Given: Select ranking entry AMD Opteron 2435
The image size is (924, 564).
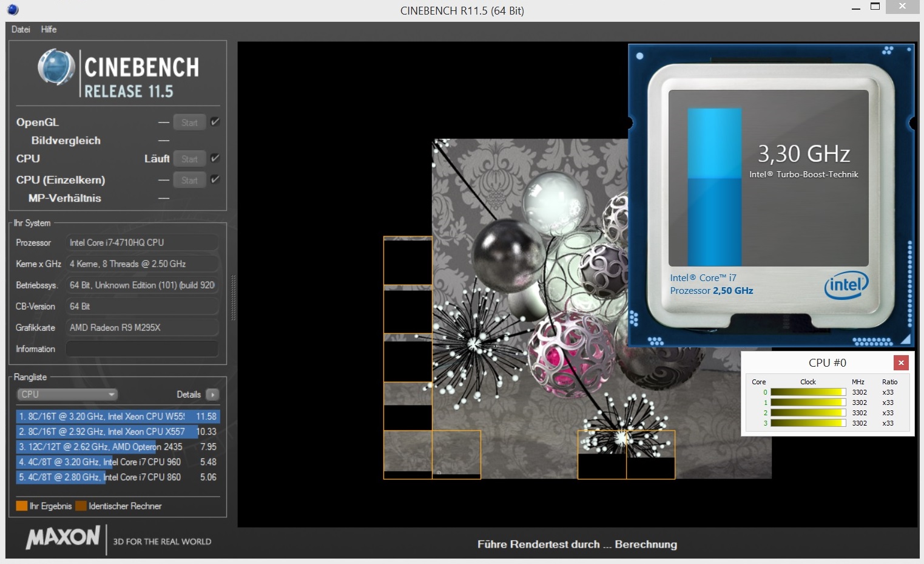Looking at the screenshot, I should pyautogui.click(x=118, y=447).
